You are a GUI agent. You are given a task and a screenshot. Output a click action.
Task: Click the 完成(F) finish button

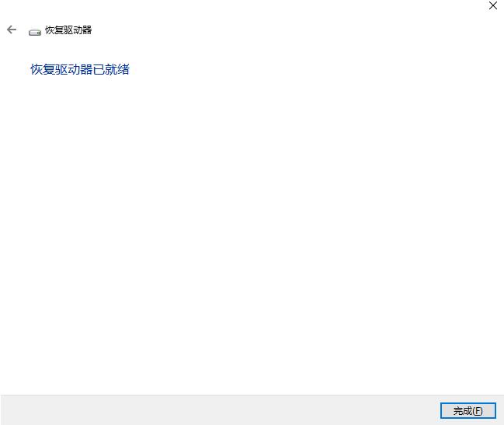click(x=468, y=410)
